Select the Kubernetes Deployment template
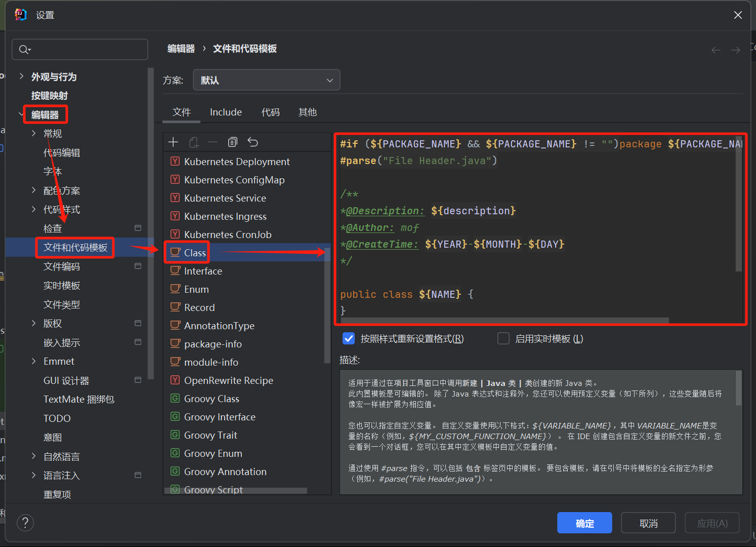The width and height of the screenshot is (756, 547). tap(236, 162)
